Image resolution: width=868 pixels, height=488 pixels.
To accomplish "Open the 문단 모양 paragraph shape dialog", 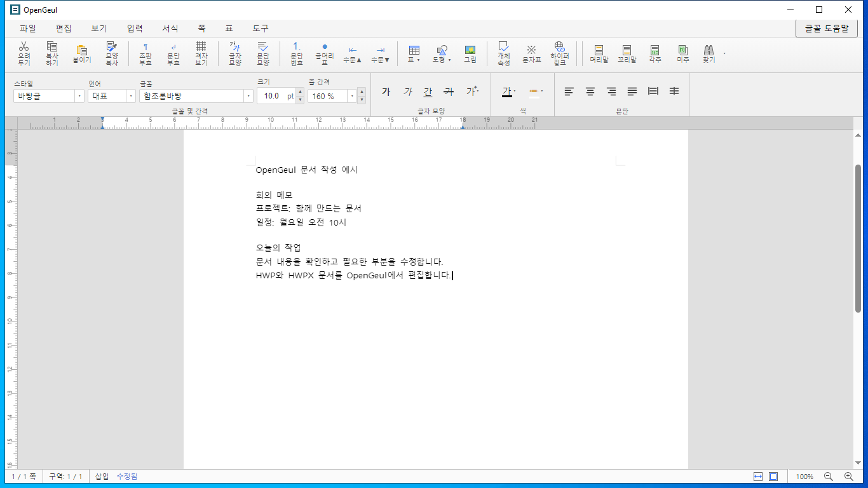I will (x=263, y=53).
